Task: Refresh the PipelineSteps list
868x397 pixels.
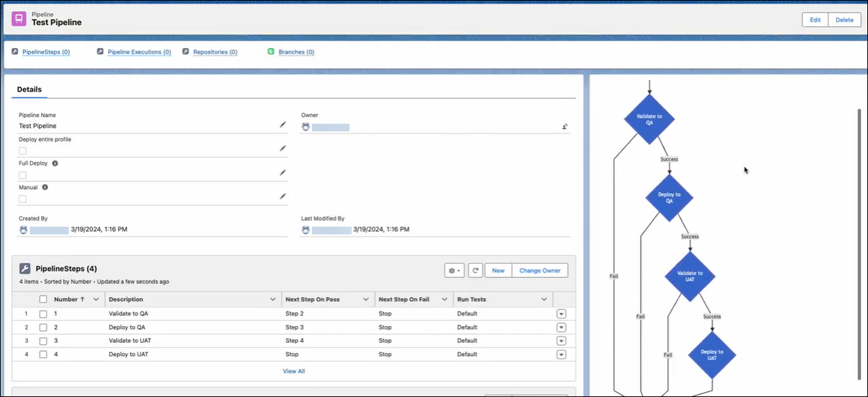Action: tap(475, 270)
